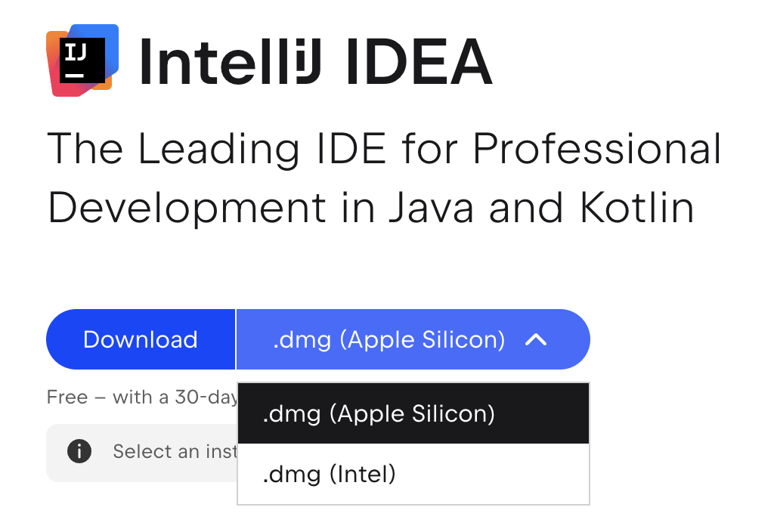The height and width of the screenshot is (532, 777).
Task: Click the word 'Professional' in the headline
Action: point(597,149)
